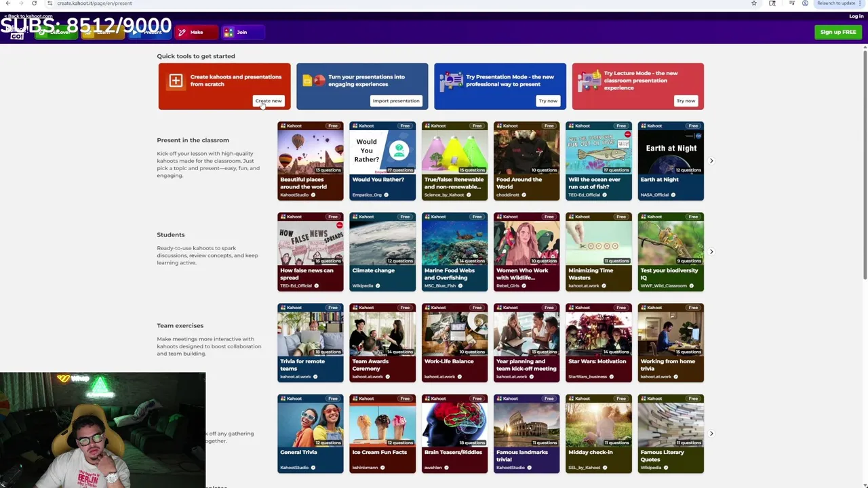Viewport: 868px width, 488px height.
Task: Open Year planning and team kick-off meeting
Action: point(527,342)
